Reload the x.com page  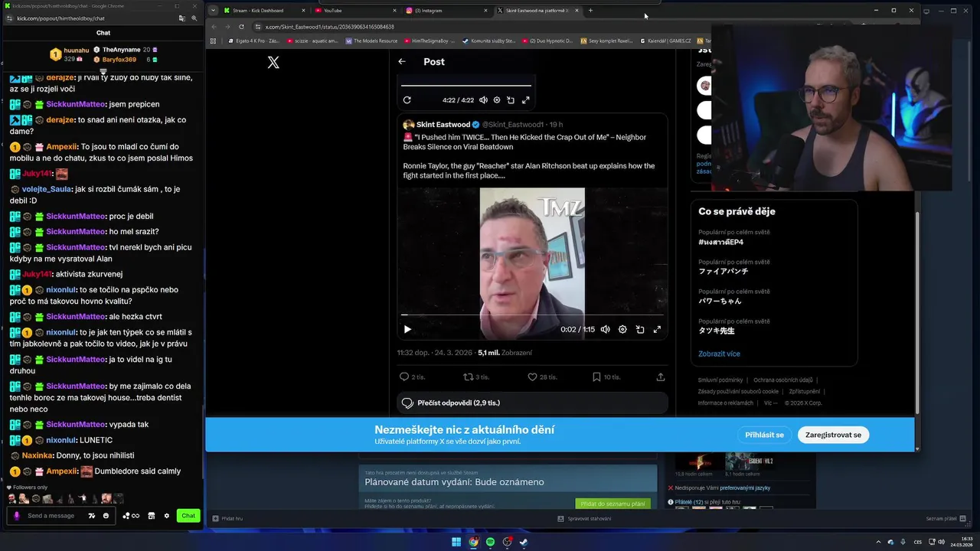tap(241, 27)
